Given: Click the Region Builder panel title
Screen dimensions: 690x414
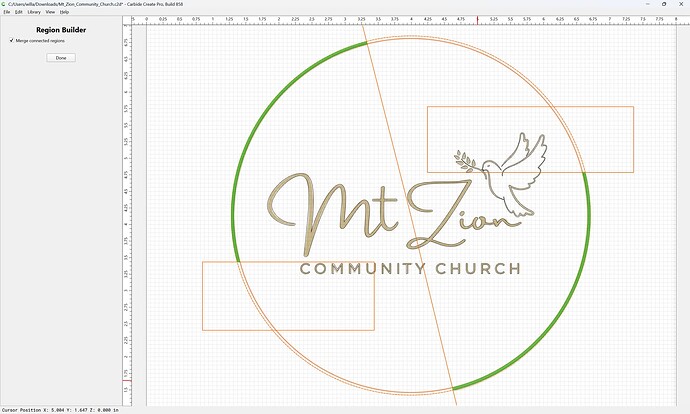Looking at the screenshot, I should (x=61, y=30).
